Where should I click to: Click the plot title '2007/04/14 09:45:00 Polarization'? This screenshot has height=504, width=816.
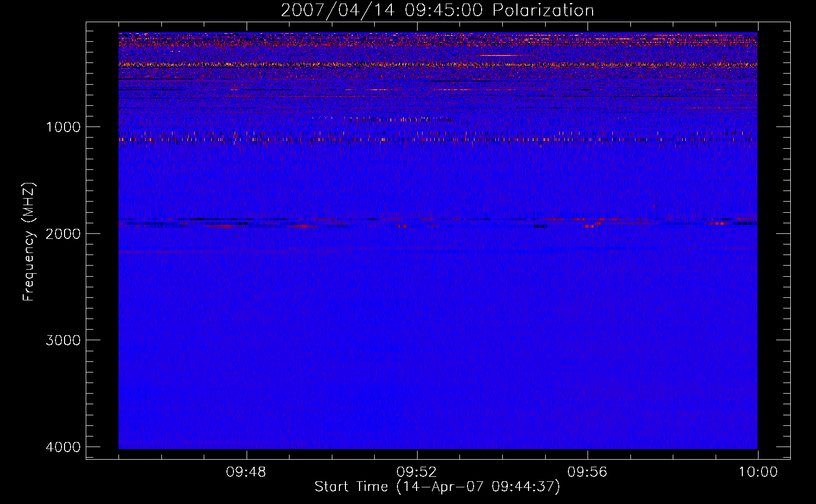point(437,10)
